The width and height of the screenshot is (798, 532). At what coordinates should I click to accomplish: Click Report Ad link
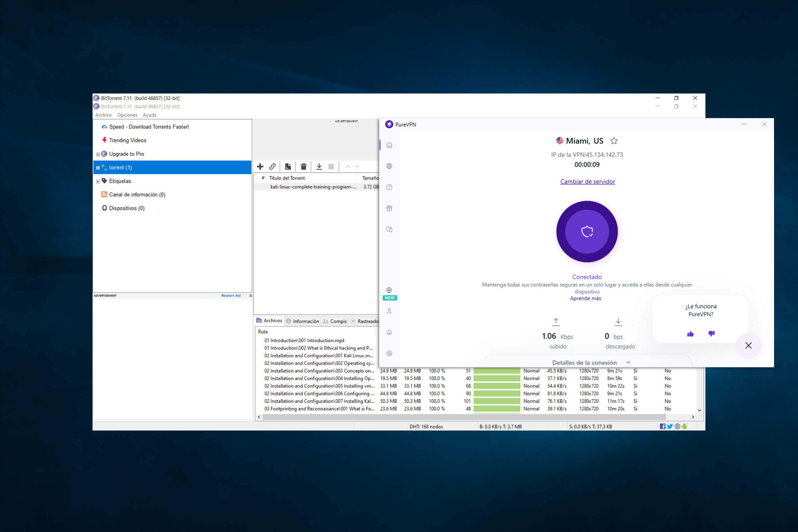click(231, 296)
